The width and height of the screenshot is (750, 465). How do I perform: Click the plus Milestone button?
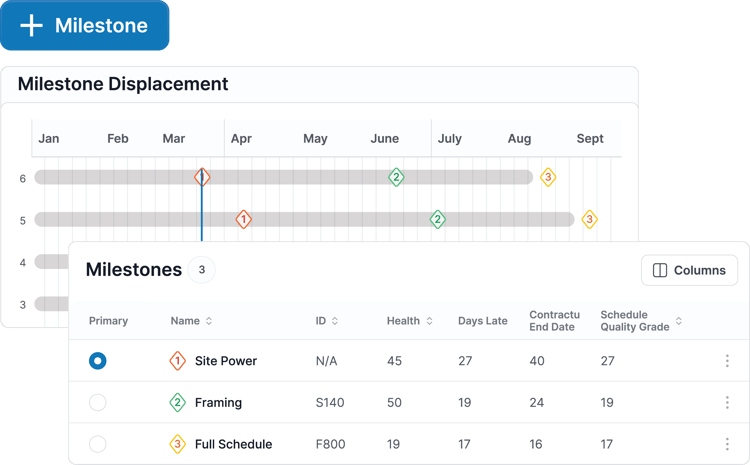[x=85, y=25]
